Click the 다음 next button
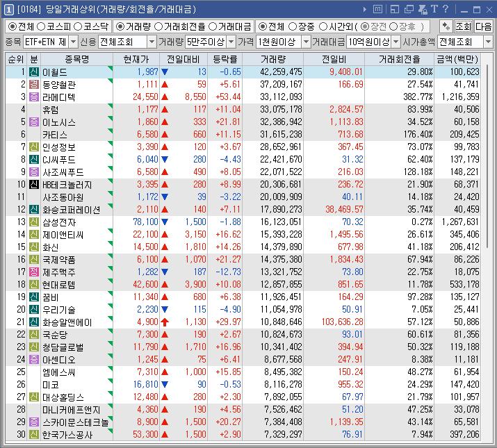The image size is (497, 448). [483, 26]
